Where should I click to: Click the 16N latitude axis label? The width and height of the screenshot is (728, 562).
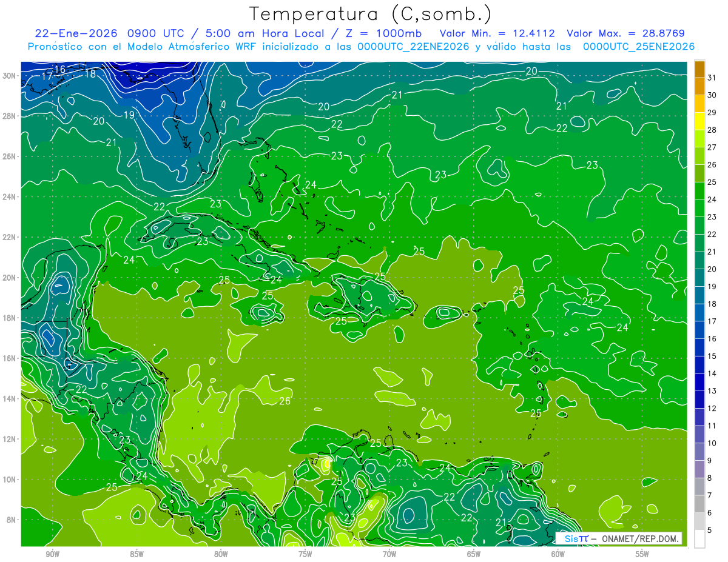10,358
